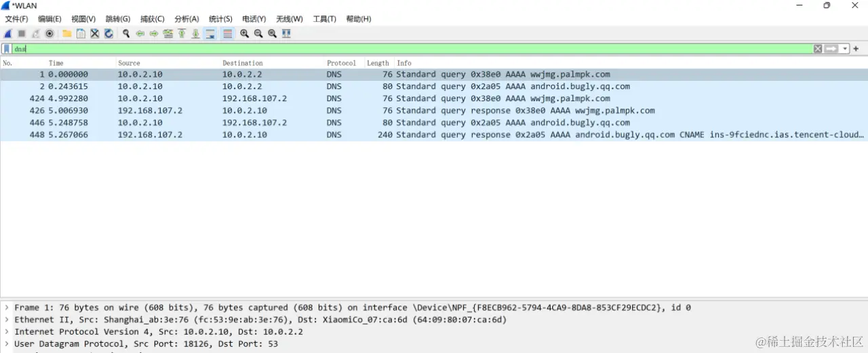Select packet 426 query response 0x38e0
The image size is (868, 353).
(434, 111)
